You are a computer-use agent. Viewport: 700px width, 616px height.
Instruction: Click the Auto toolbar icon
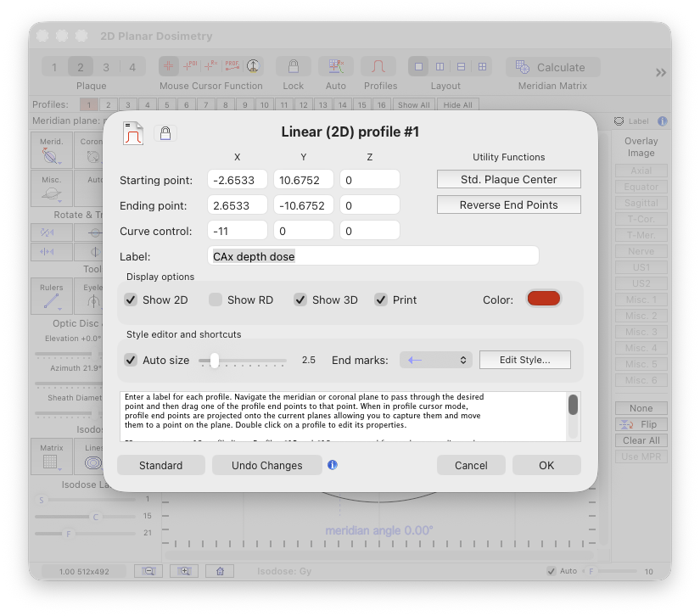tap(336, 67)
